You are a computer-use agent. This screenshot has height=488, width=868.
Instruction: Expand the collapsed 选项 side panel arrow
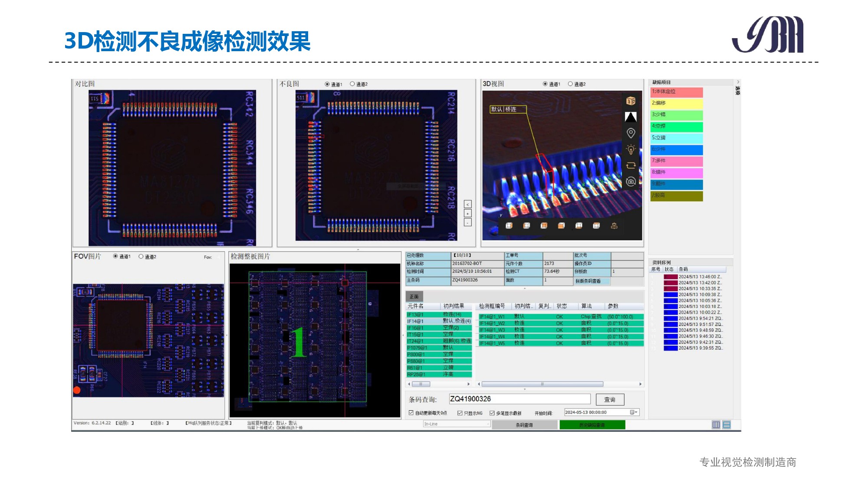(738, 82)
